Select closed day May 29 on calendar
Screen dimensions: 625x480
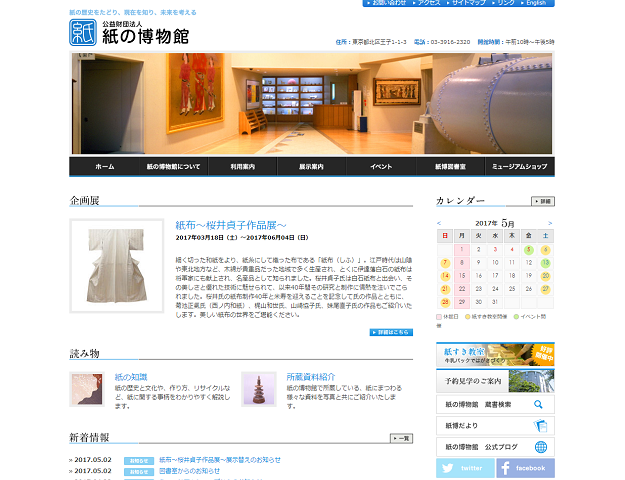[462, 302]
